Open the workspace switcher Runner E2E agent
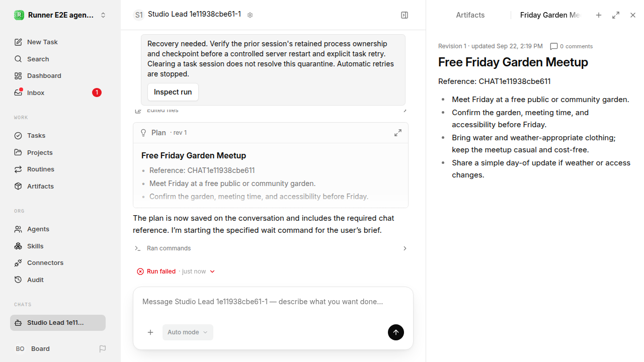The height and width of the screenshot is (362, 644). click(60, 15)
